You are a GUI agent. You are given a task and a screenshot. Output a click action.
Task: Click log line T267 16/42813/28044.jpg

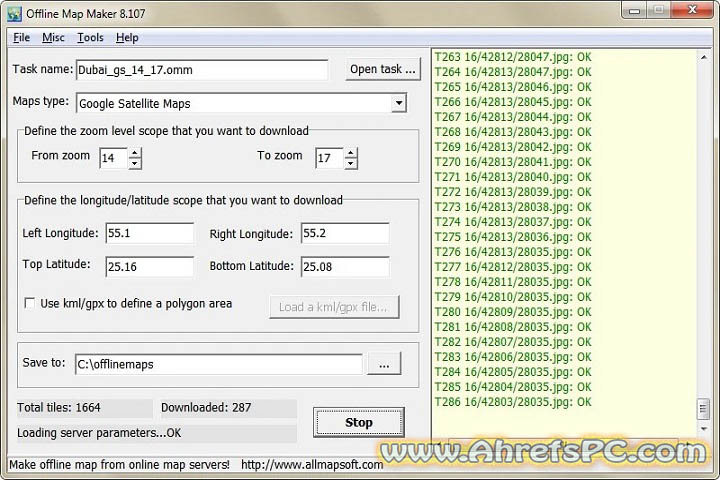513,117
